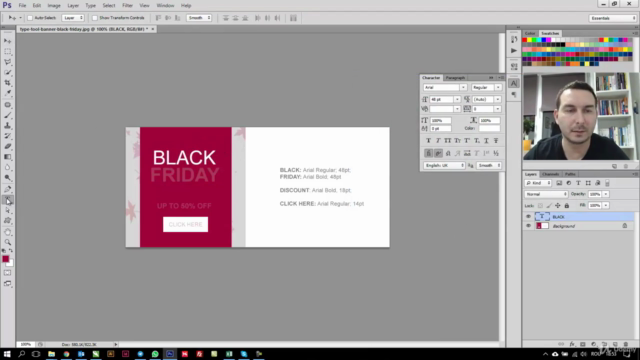
Task: Toggle Strikethrough in Character panel
Action: tap(496, 140)
